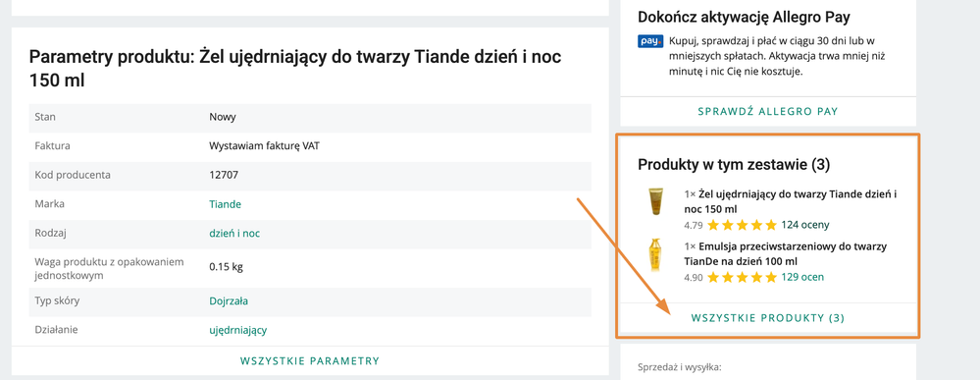
Task: Open the firming gel product thumbnail
Action: [655, 201]
